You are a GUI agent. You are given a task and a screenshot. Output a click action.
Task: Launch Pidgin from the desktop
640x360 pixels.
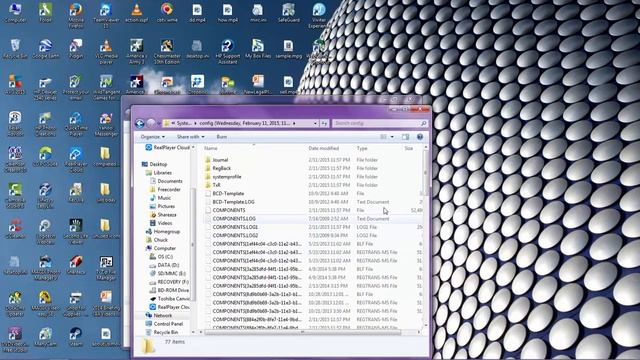(76, 49)
